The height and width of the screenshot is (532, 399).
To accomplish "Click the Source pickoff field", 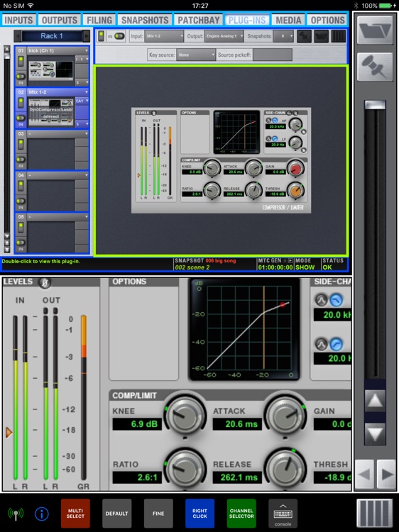I will (273, 55).
